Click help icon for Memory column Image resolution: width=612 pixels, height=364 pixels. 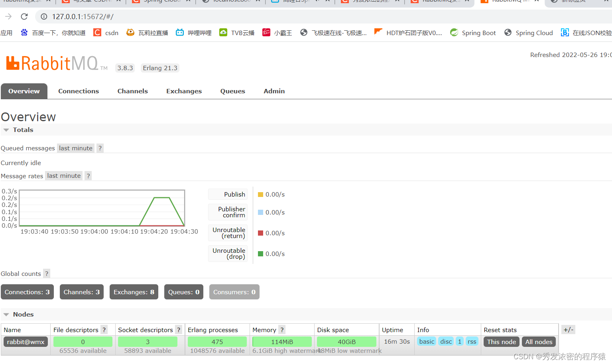(282, 330)
